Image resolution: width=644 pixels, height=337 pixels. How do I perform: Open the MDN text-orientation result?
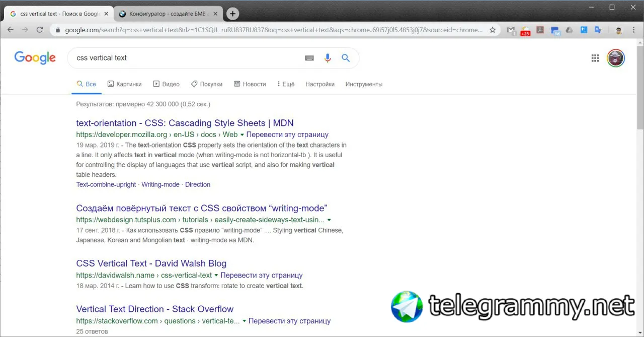pos(185,123)
